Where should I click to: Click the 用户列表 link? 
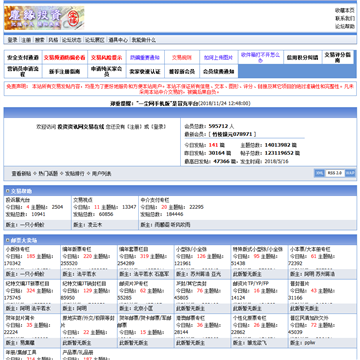[x=102, y=173]
